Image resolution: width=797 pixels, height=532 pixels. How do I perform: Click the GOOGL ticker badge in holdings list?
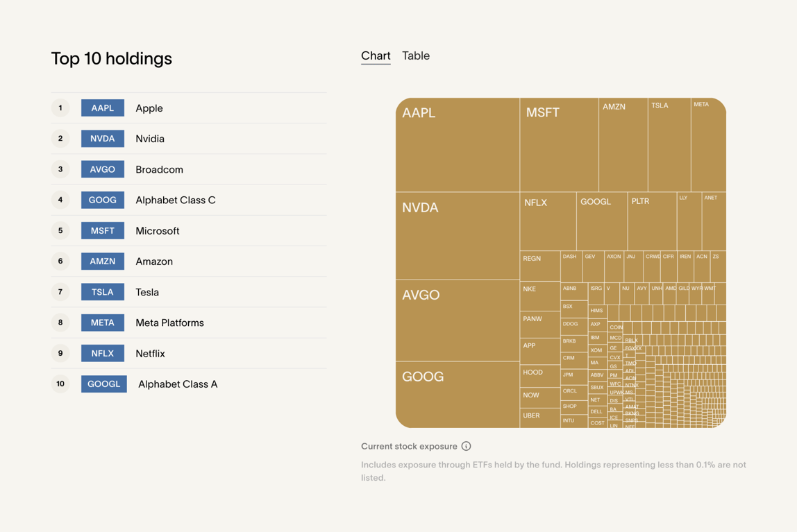coord(103,384)
